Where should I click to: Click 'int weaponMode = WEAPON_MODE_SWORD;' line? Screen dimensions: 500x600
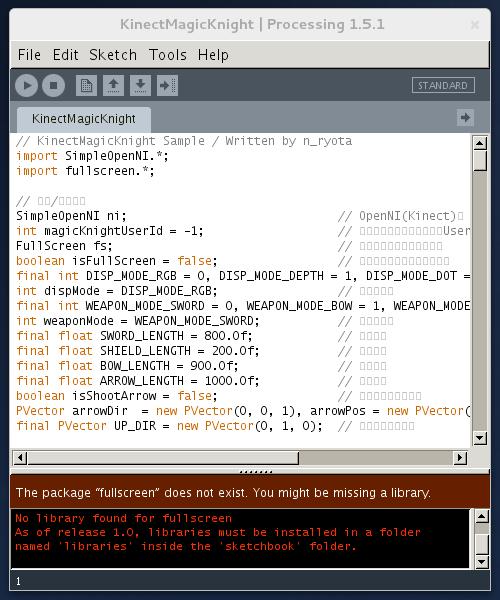(x=138, y=321)
